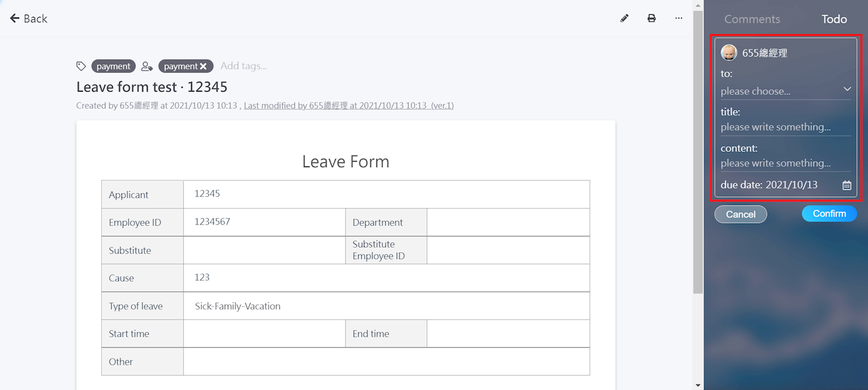
Task: Click the scrollbar down arrow
Action: [698, 385]
